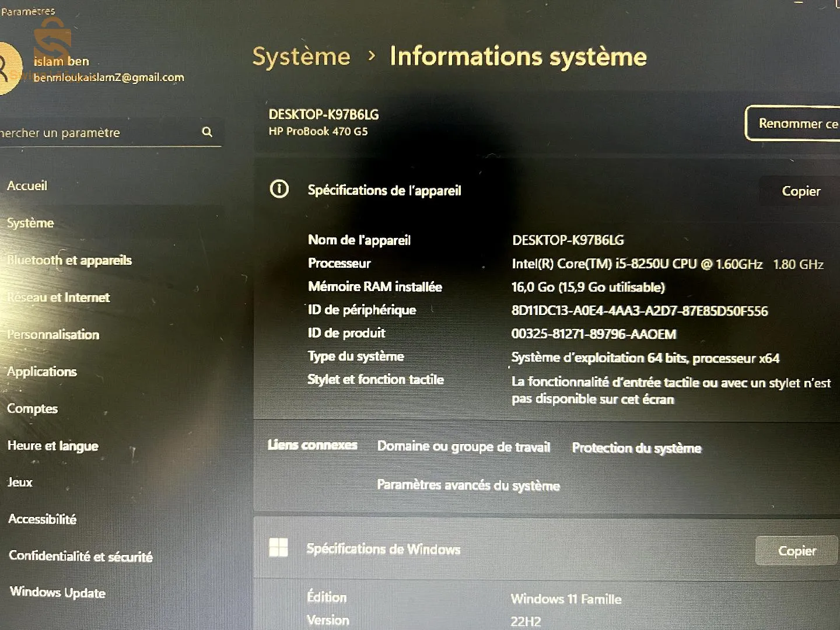
Task: Open Accessibilité settings
Action: (x=43, y=519)
